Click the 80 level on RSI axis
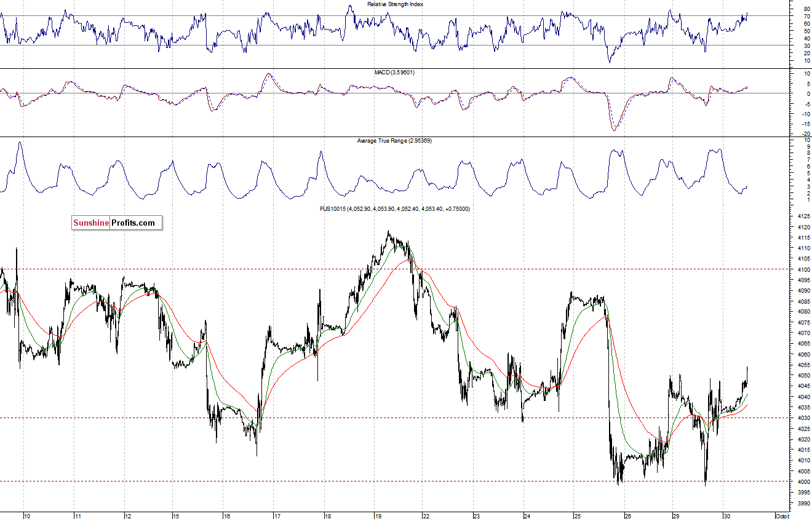This screenshot has width=812, height=519. point(806,9)
